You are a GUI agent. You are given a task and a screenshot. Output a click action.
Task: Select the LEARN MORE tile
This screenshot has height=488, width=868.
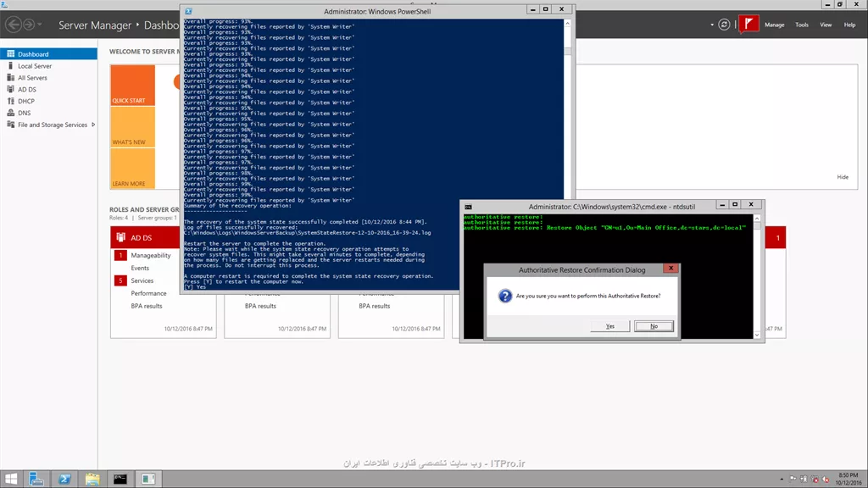[x=133, y=169]
